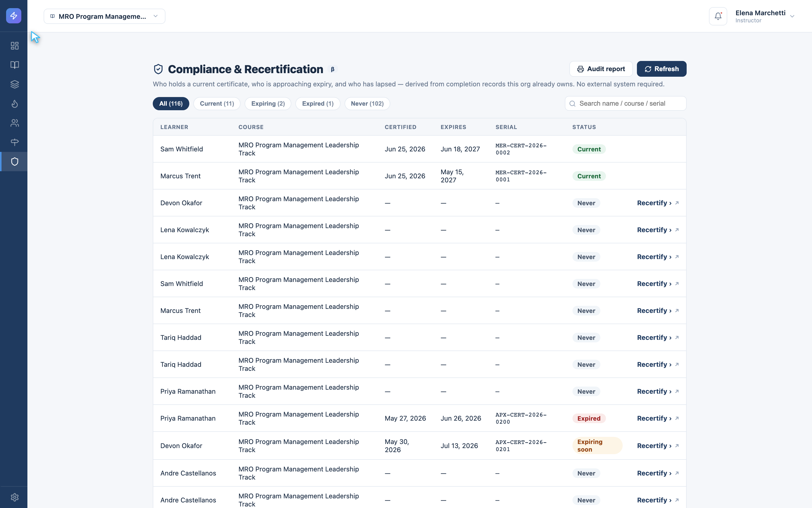Screen dimensions: 812x508
Task: Open the stacked layers icon in sidebar
Action: click(14, 84)
